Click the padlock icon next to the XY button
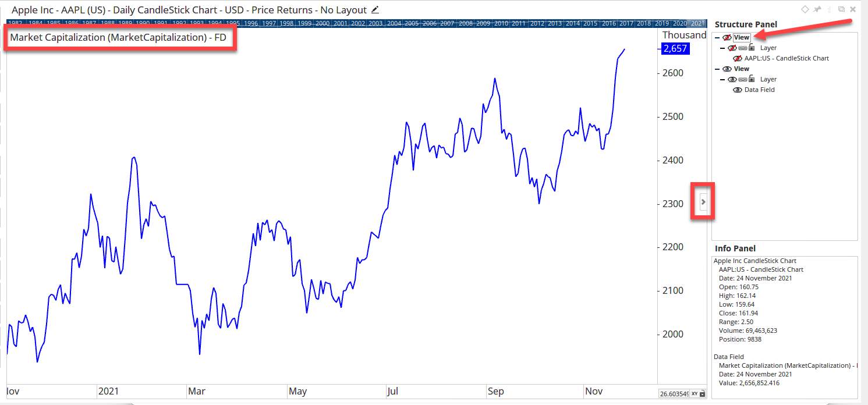 702,394
